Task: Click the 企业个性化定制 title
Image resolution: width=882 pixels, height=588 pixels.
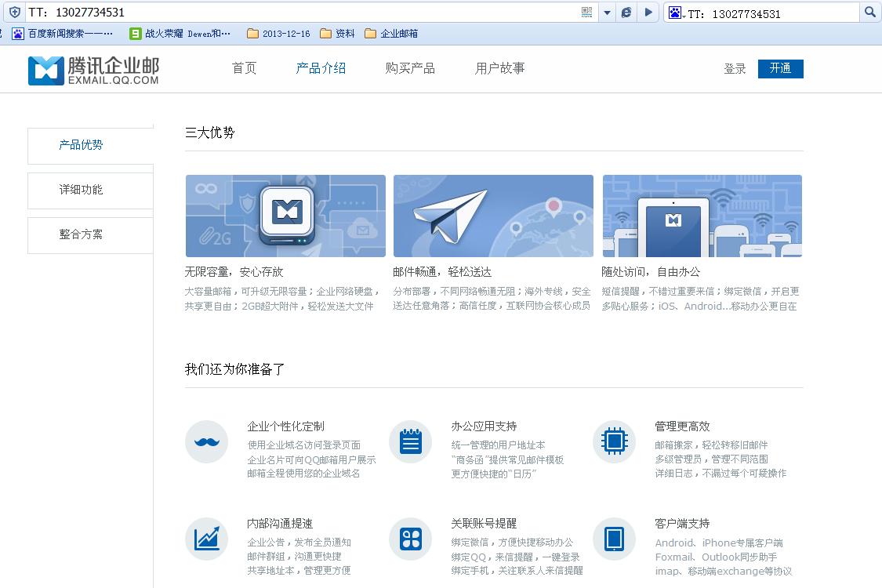Action: (285, 426)
